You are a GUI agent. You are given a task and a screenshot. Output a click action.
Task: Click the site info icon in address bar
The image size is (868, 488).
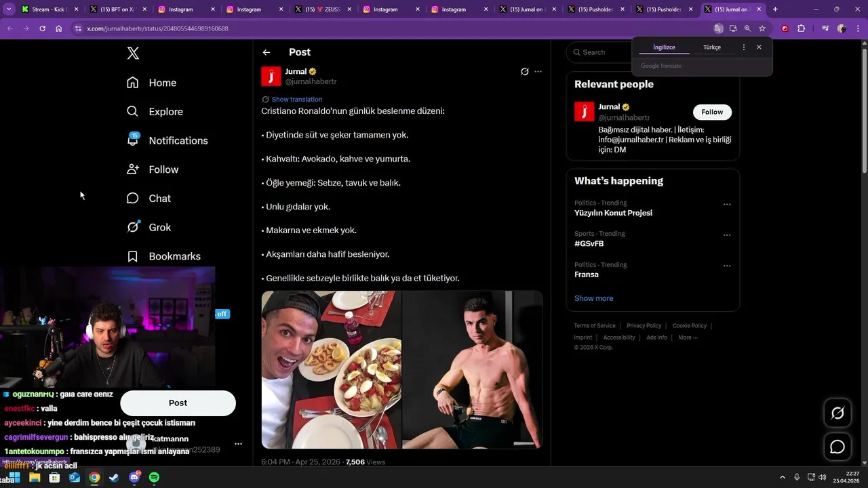pos(78,28)
